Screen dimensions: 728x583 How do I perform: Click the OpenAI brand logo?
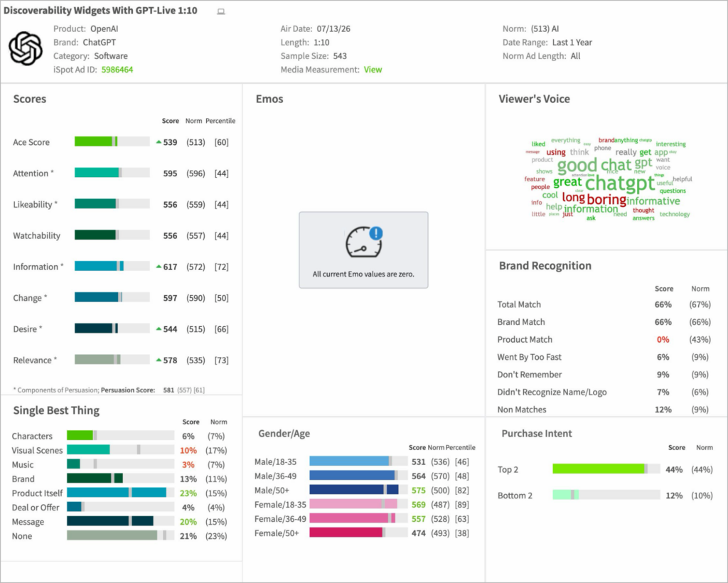pyautogui.click(x=26, y=49)
